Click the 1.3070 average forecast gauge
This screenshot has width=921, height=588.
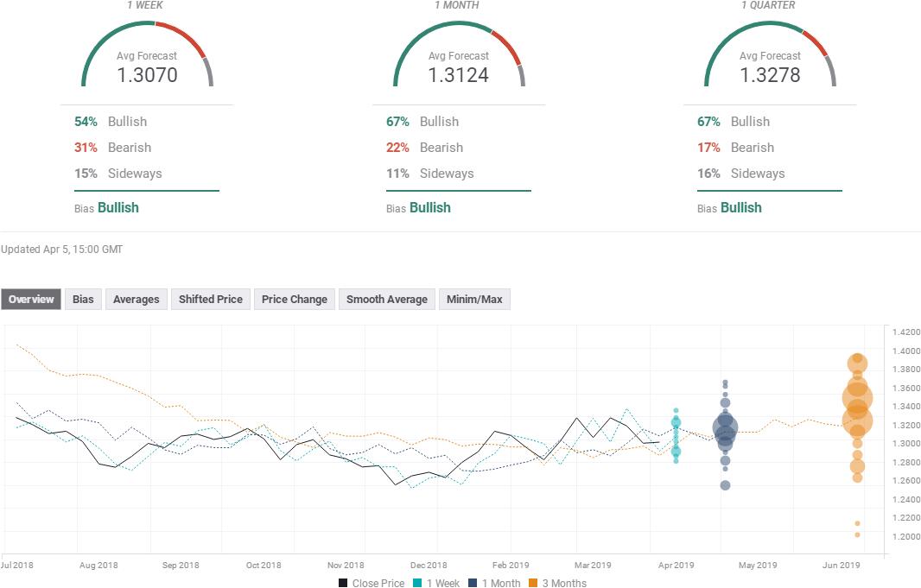click(x=147, y=65)
